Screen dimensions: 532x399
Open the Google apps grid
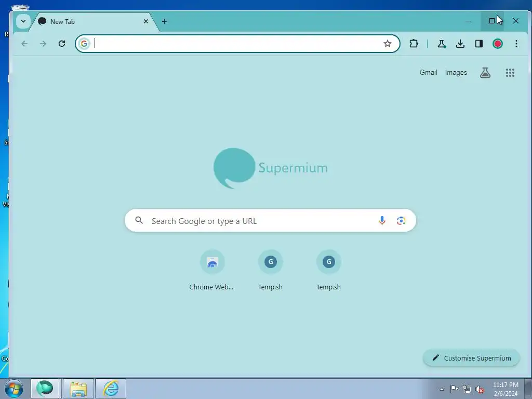510,73
